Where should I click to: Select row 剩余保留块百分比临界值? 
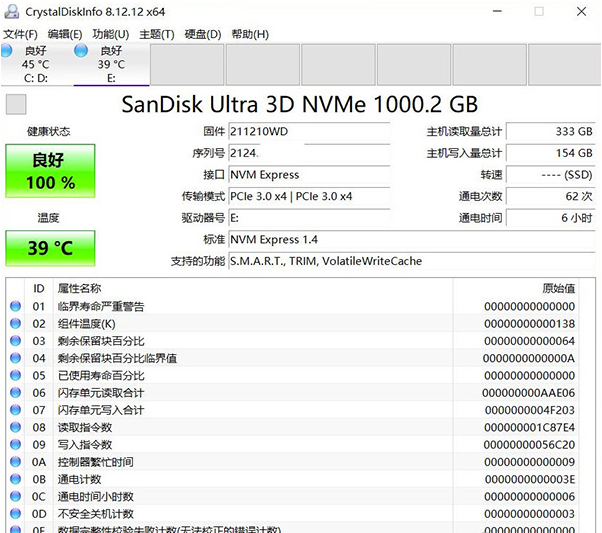coord(293,358)
